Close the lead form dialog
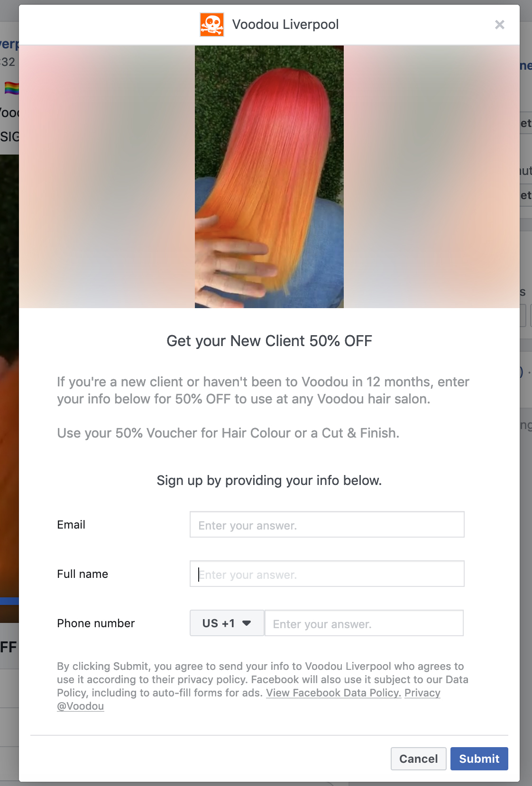The image size is (532, 786). (x=500, y=25)
